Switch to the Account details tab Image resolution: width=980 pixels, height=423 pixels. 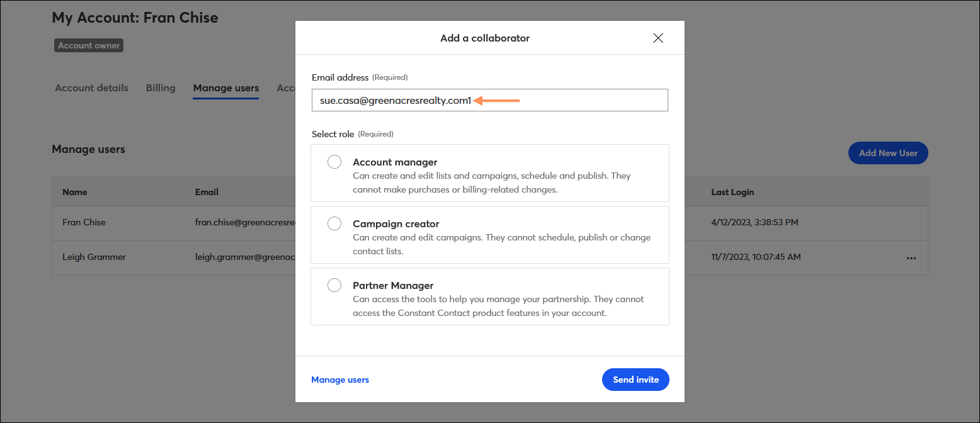tap(91, 88)
